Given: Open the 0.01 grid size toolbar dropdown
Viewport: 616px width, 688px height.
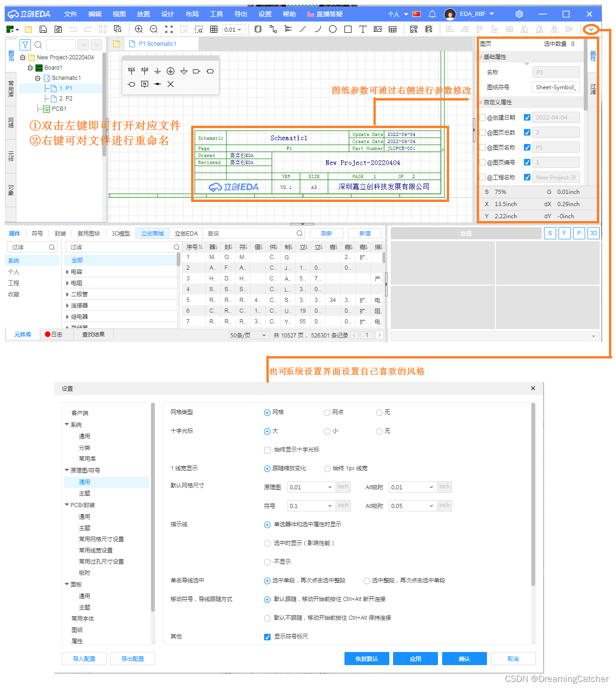Looking at the screenshot, I should 233,29.
